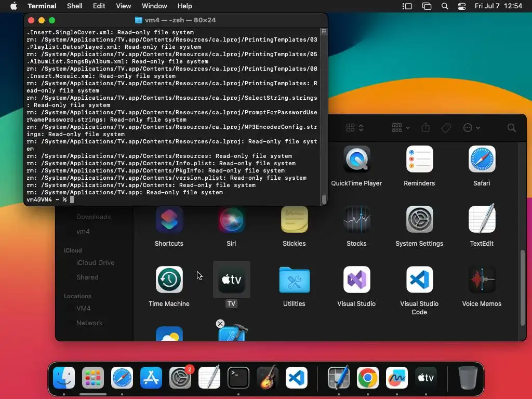Open the View menu
Image resolution: width=532 pixels, height=399 pixels.
(124, 6)
